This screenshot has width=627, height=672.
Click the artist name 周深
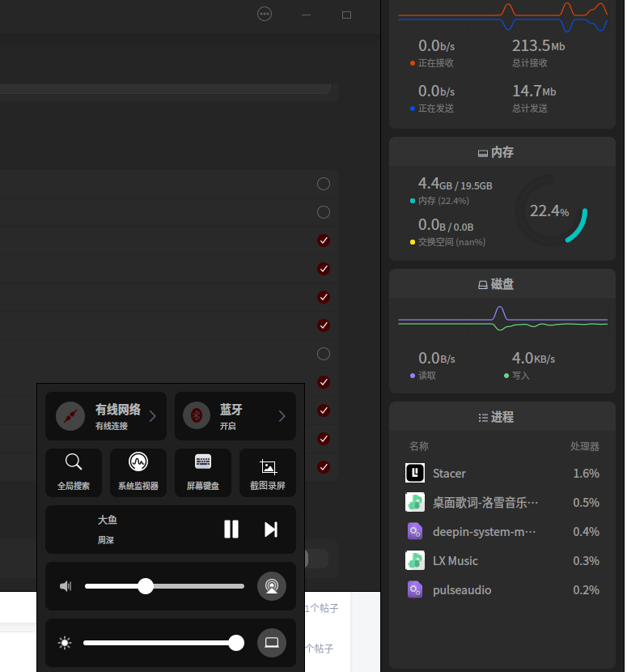click(106, 540)
